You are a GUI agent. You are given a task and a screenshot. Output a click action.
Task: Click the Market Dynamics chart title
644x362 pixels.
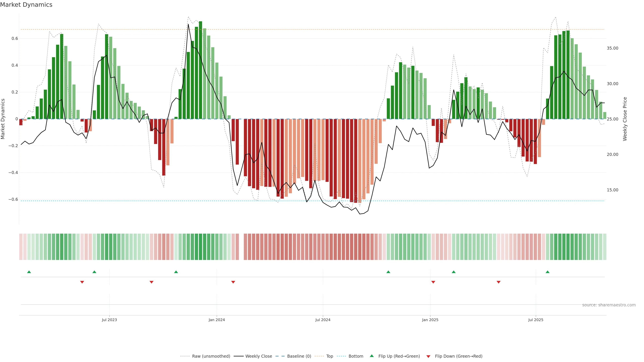tap(26, 5)
